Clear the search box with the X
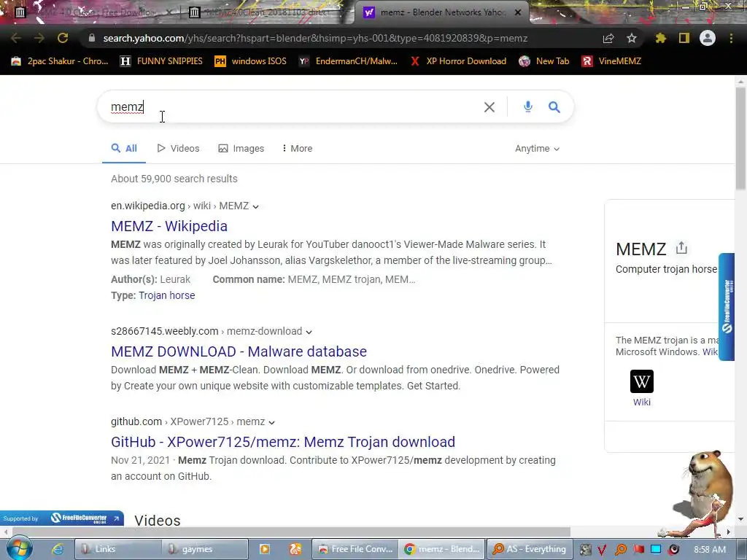The image size is (747, 560). [489, 107]
